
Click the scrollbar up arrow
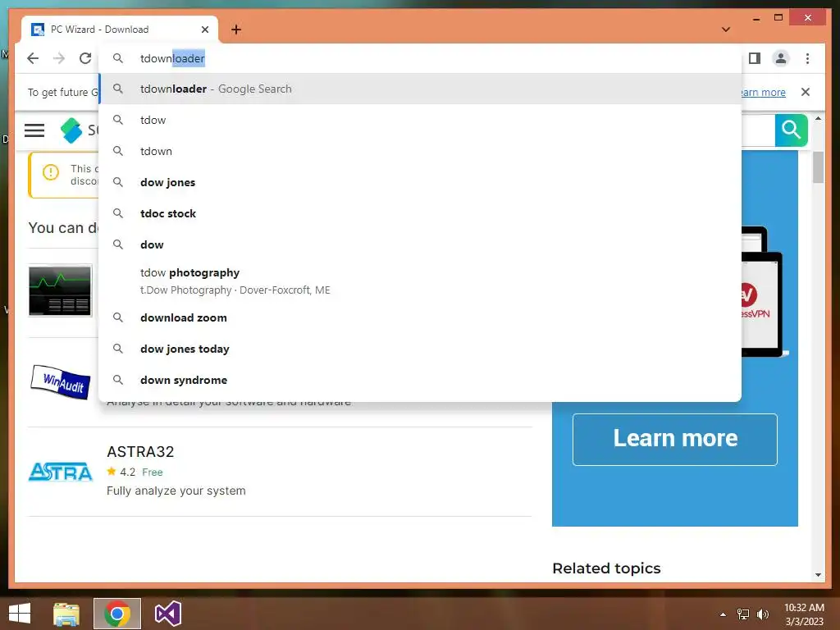(818, 118)
